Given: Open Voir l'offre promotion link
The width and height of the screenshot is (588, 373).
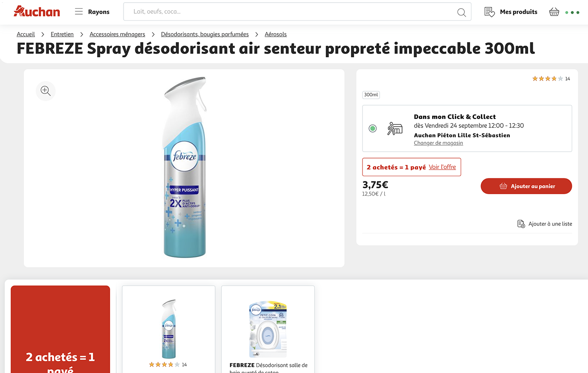Looking at the screenshot, I should 442,167.
